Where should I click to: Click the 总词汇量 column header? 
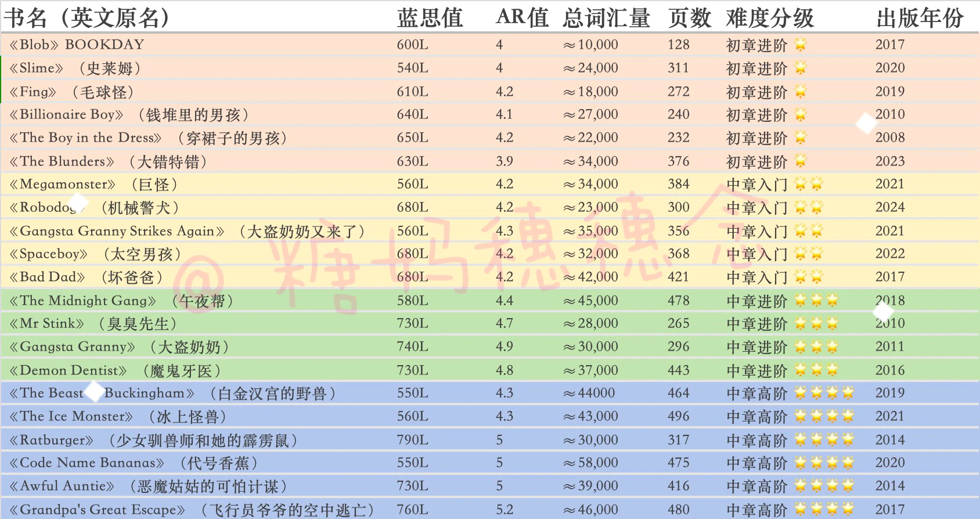606,17
